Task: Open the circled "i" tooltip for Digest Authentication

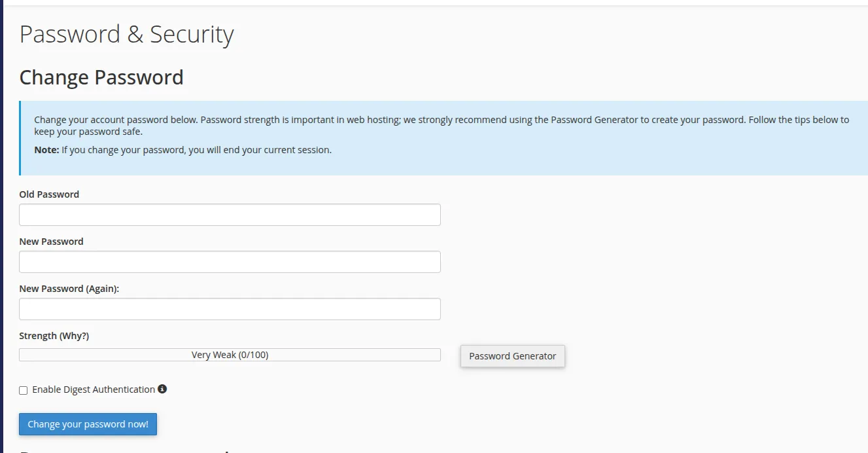Action: tap(162, 389)
